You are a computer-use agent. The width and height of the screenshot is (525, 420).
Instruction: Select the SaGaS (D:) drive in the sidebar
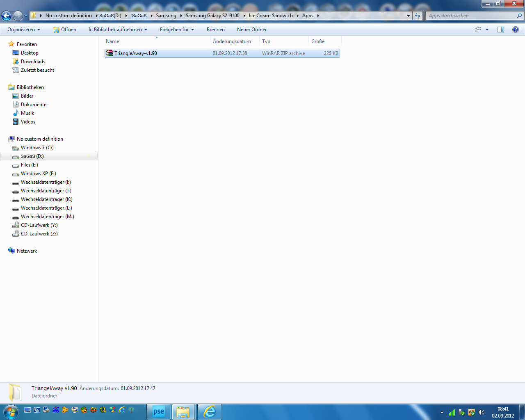pyautogui.click(x=49, y=156)
